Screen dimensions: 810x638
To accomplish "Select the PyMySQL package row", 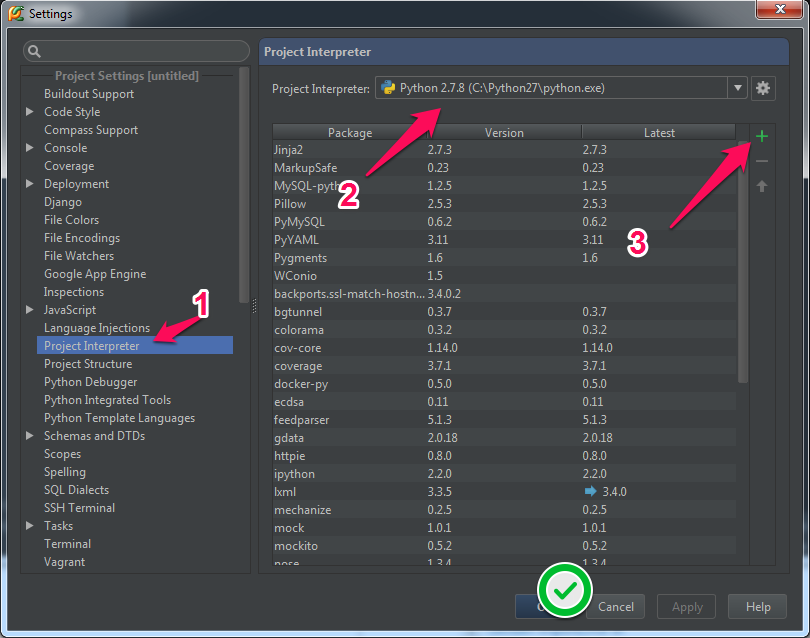I will pos(504,222).
